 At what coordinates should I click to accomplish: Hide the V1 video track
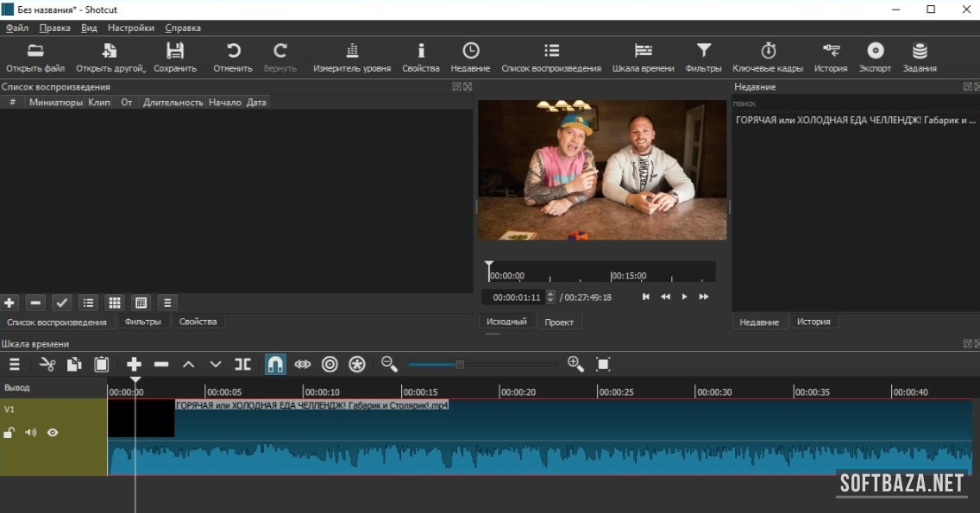53,433
